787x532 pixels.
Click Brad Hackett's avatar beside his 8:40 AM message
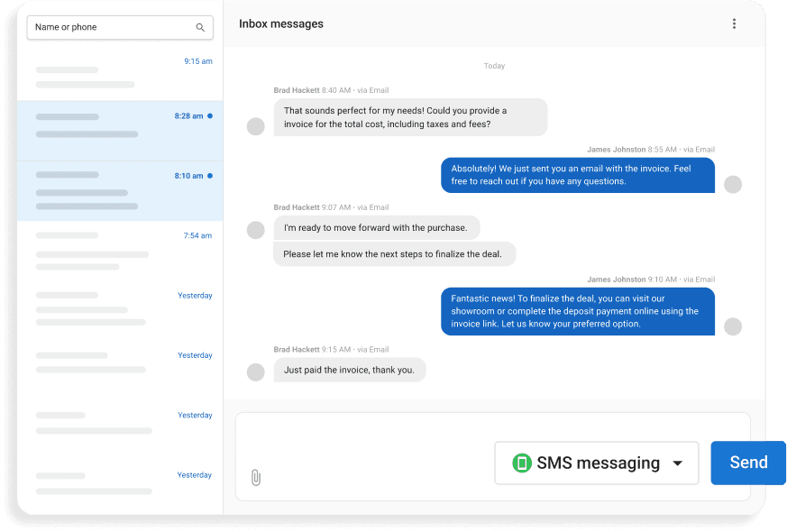255,126
